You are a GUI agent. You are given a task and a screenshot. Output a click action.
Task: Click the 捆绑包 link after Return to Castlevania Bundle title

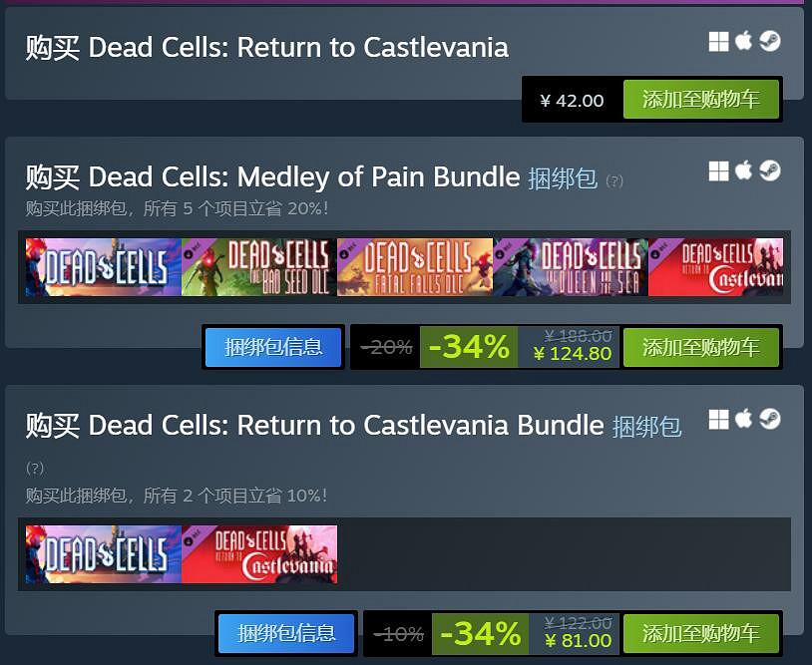tap(646, 427)
